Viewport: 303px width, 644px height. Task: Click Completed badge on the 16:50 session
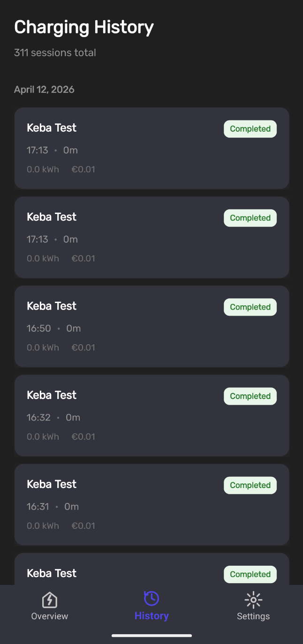pyautogui.click(x=250, y=307)
